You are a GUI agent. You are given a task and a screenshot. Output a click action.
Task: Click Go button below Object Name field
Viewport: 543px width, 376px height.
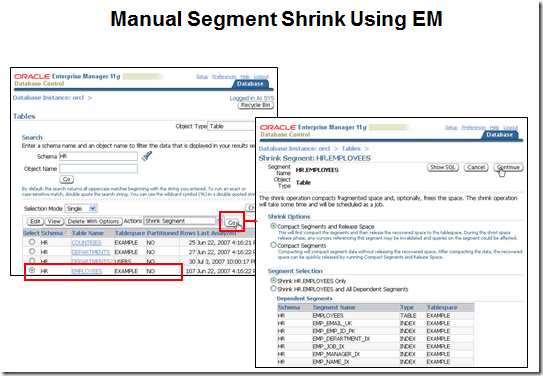coord(66,179)
